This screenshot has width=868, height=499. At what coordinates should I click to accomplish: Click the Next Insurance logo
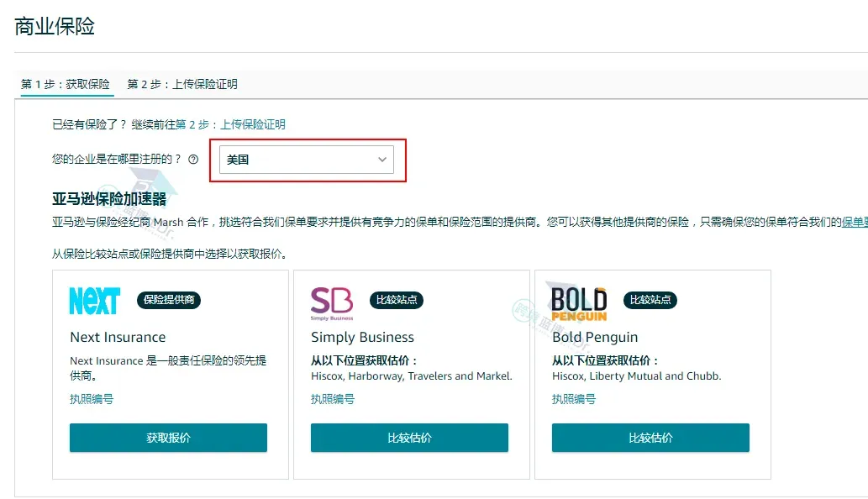(95, 301)
